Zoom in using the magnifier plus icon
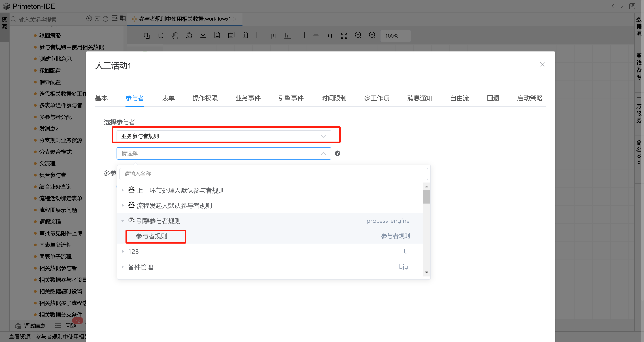 (x=358, y=36)
